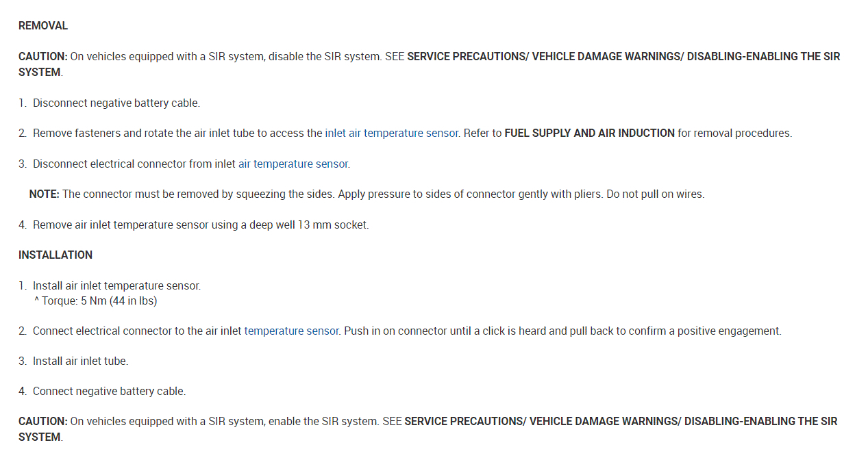
Task: Click the bold NOTE label
Action: coord(45,194)
